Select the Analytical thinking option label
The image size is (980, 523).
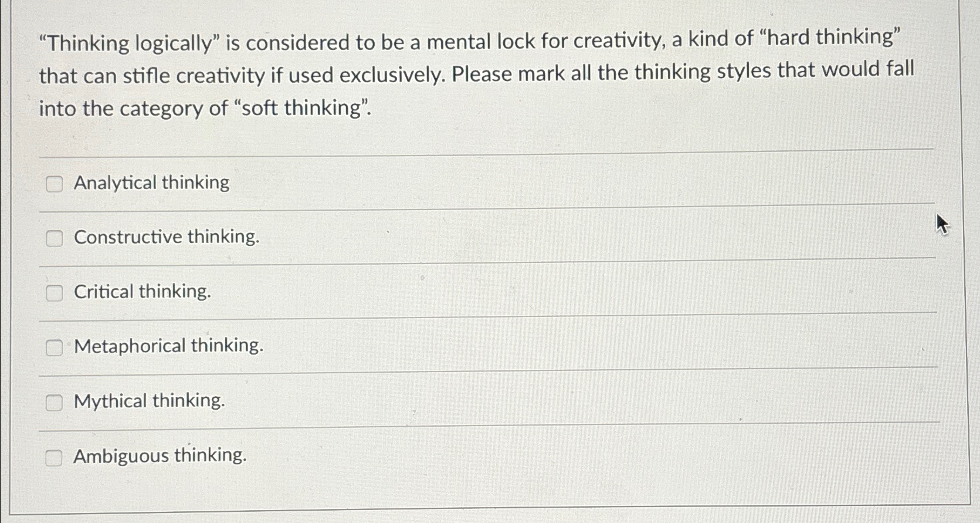[x=151, y=183]
